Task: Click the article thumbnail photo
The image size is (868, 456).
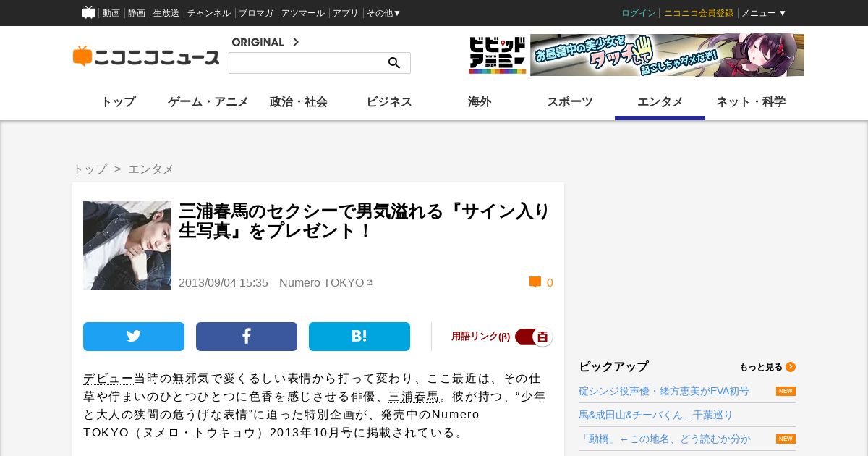Action: (x=127, y=245)
